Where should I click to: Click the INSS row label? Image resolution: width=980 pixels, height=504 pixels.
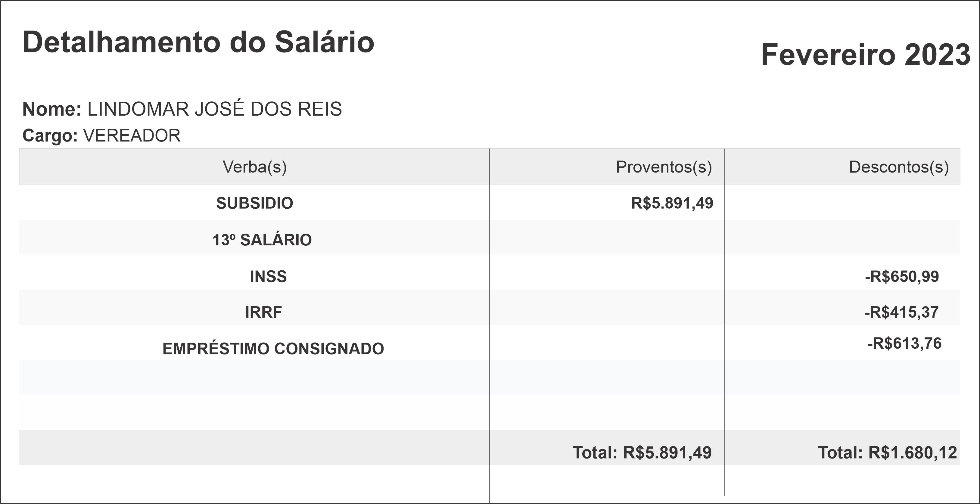point(268,276)
